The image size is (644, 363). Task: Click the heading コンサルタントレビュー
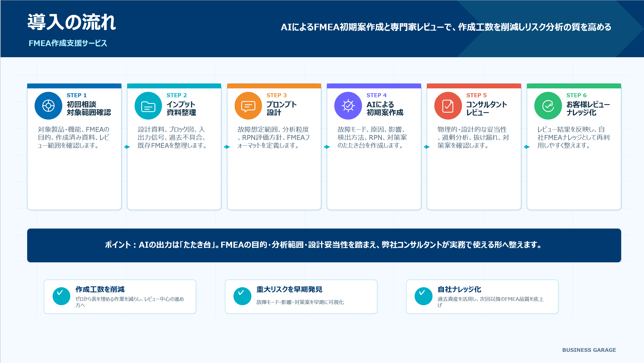[x=487, y=108]
